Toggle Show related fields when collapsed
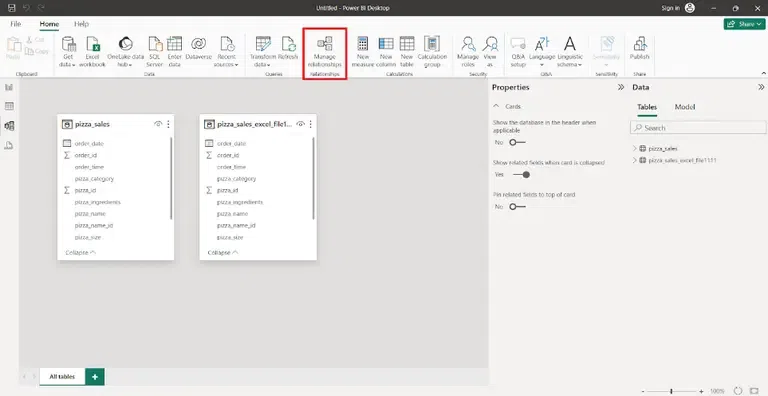 coord(521,174)
